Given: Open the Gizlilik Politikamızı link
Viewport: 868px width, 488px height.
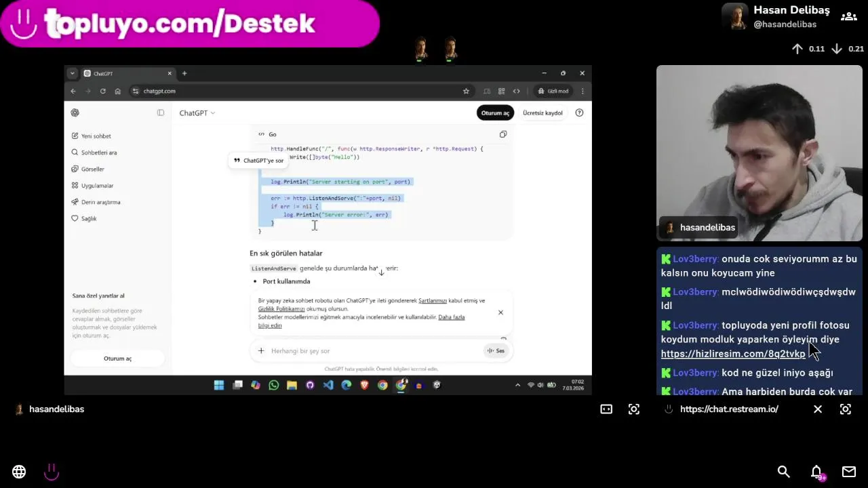Looking at the screenshot, I should [x=281, y=308].
